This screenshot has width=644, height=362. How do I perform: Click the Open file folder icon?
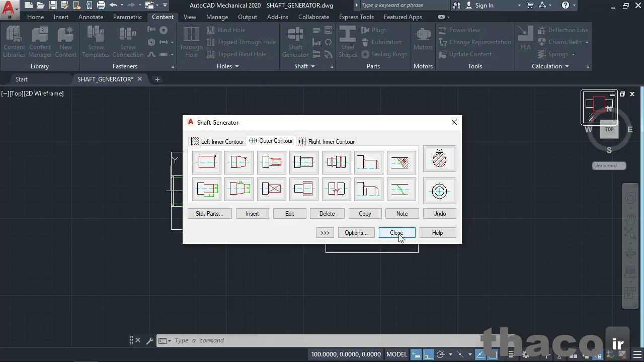(x=41, y=6)
